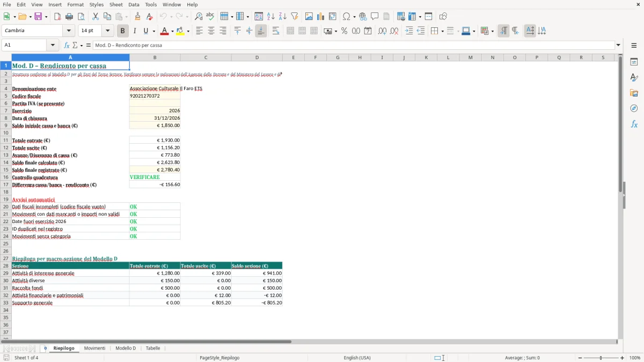644x362 pixels.
Task: Click the formula input line
Action: point(353,45)
